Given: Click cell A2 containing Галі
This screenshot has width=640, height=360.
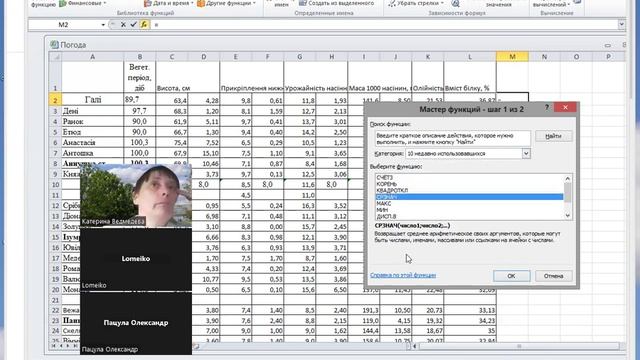Looking at the screenshot, I should (92, 100).
